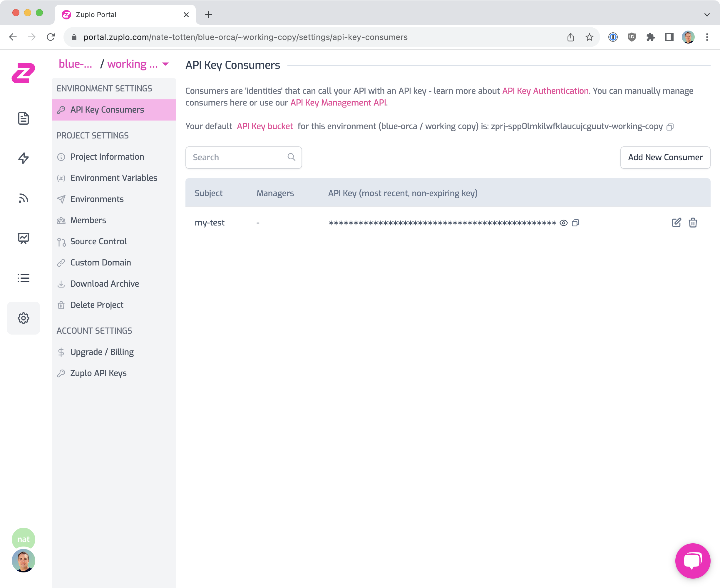The height and width of the screenshot is (588, 720).
Task: Click the my-test subject cell
Action: pyautogui.click(x=210, y=223)
